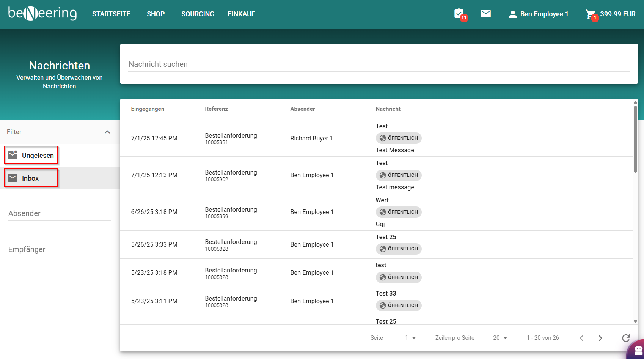
Task: Open the Seite page number dropdown
Action: coord(410,338)
